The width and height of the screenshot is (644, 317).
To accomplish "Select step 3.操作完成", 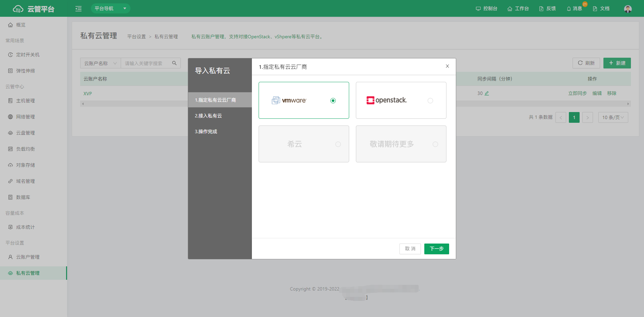I will coord(220,131).
